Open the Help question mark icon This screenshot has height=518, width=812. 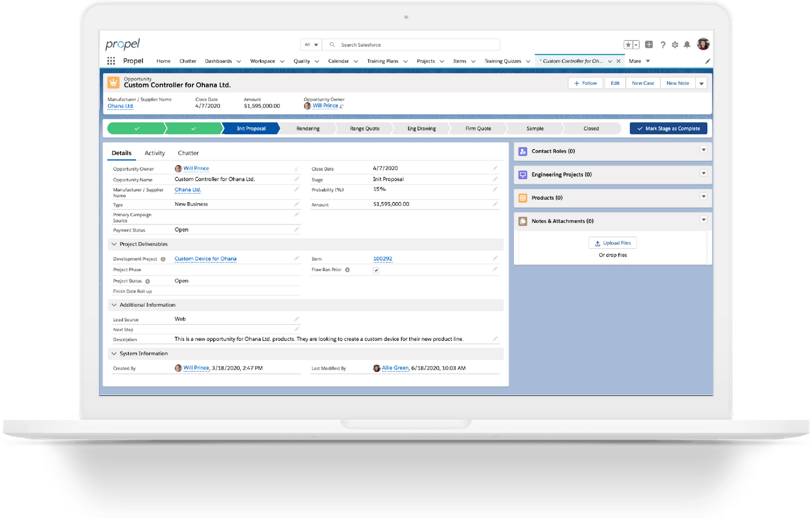[x=663, y=45]
